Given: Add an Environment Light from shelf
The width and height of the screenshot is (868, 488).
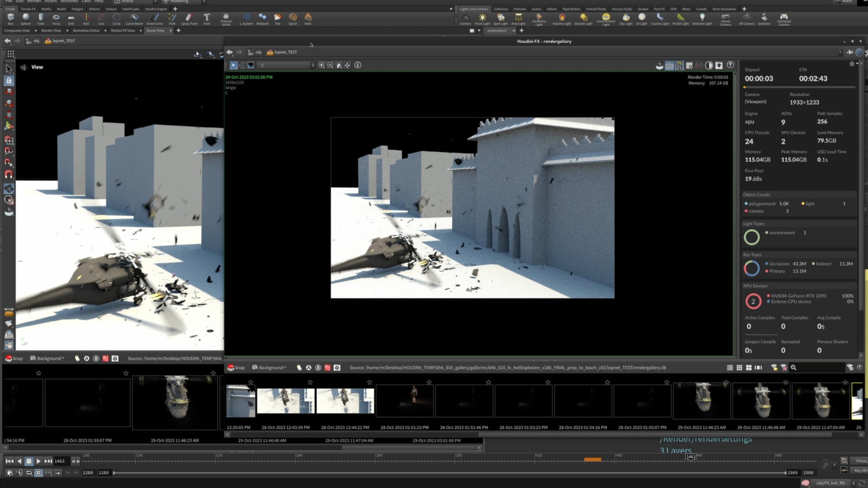Looking at the screenshot, I should (x=606, y=19).
